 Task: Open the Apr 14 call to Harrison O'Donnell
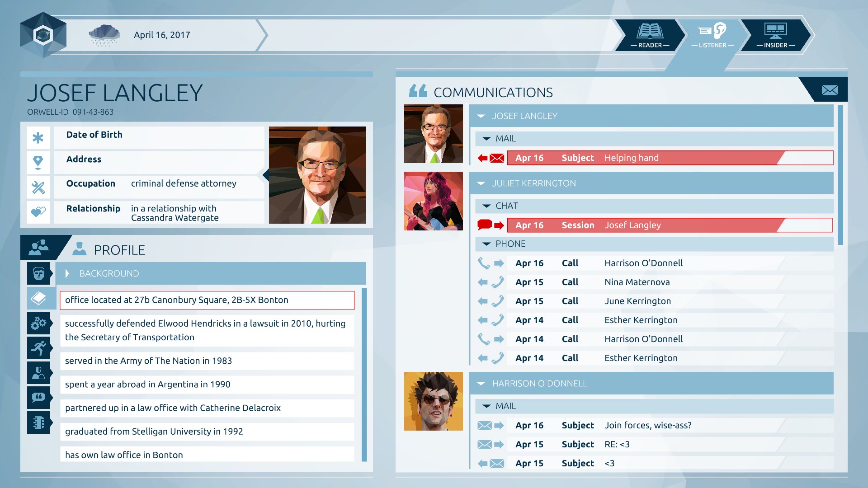(670, 339)
